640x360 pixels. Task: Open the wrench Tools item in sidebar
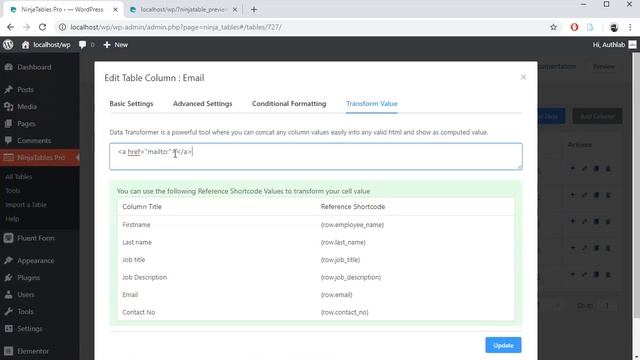pos(25,311)
